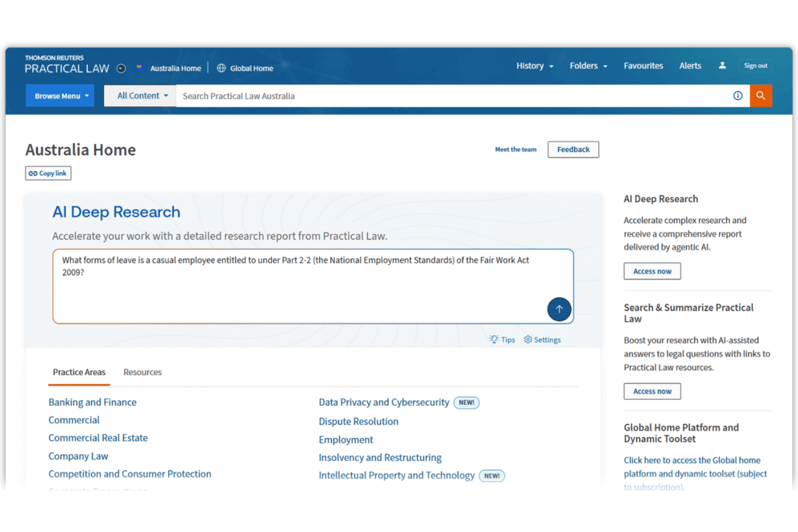This screenshot has height=532, width=798.
Task: Click the Thomson Reuters Practical Law logo
Action: point(67,64)
